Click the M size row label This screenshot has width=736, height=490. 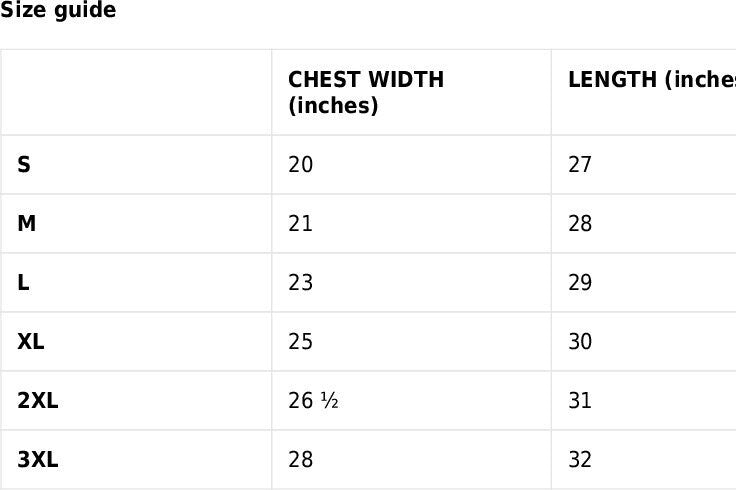26,224
